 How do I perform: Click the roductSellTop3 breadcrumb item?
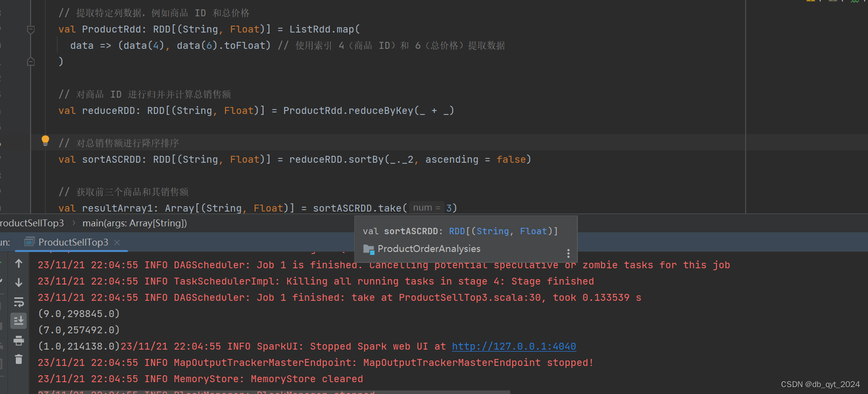tap(32, 223)
